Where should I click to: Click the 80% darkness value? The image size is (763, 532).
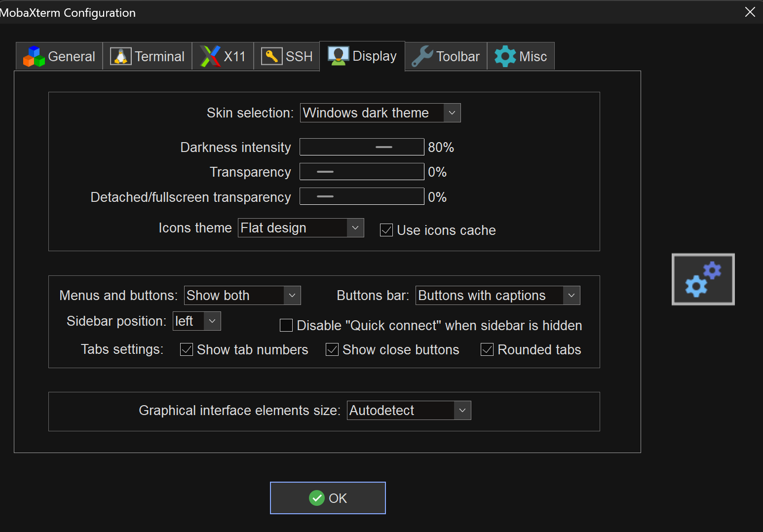point(441,147)
